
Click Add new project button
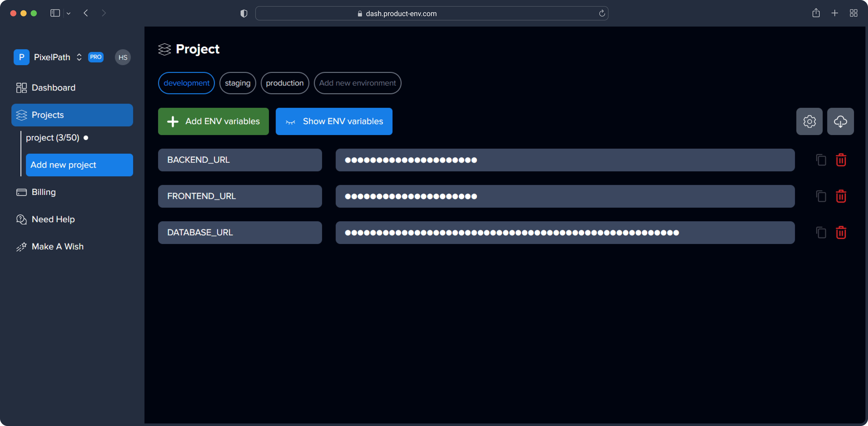(79, 165)
